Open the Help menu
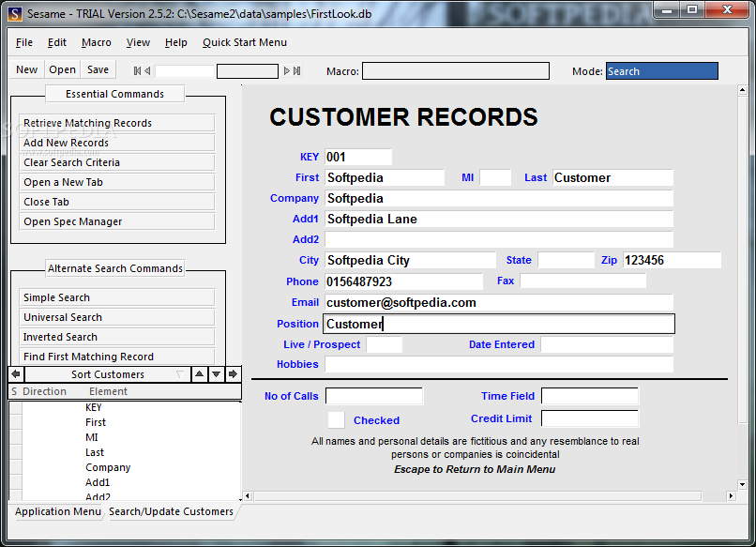Screen dimensions: 756x547 point(176,42)
